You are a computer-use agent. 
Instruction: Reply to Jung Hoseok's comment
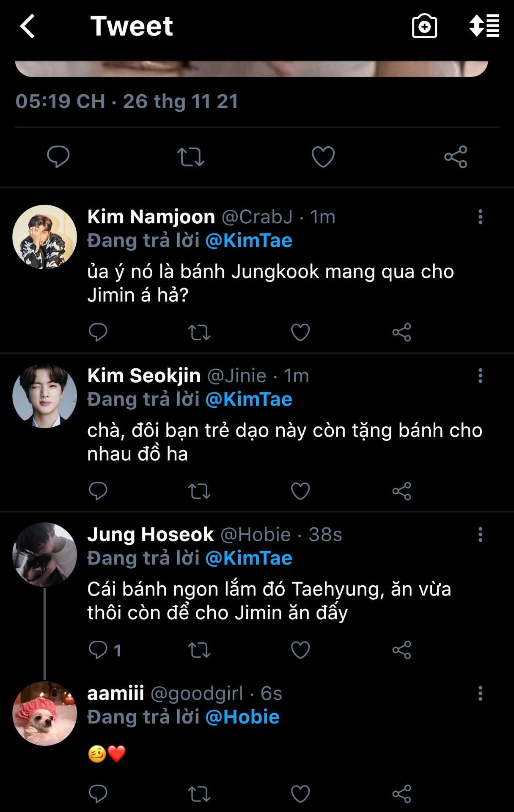[98, 650]
